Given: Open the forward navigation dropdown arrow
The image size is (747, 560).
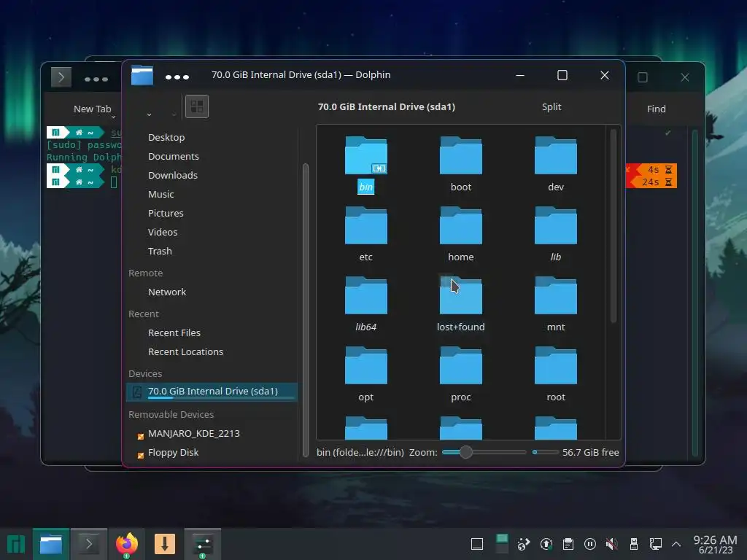Looking at the screenshot, I should click(174, 114).
